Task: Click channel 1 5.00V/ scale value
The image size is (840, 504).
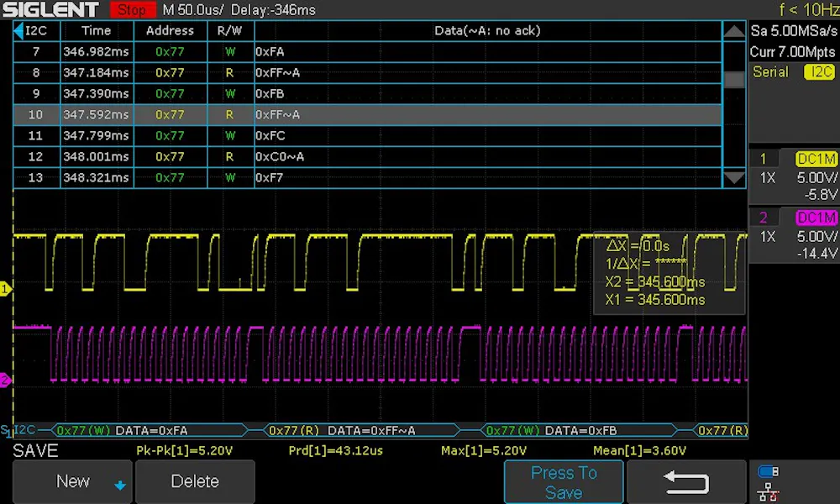Action: 817,178
